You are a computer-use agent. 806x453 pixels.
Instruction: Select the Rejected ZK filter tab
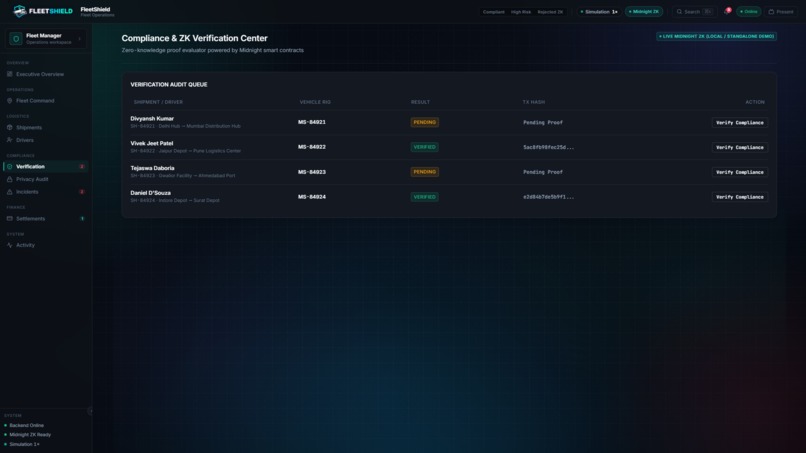click(550, 11)
